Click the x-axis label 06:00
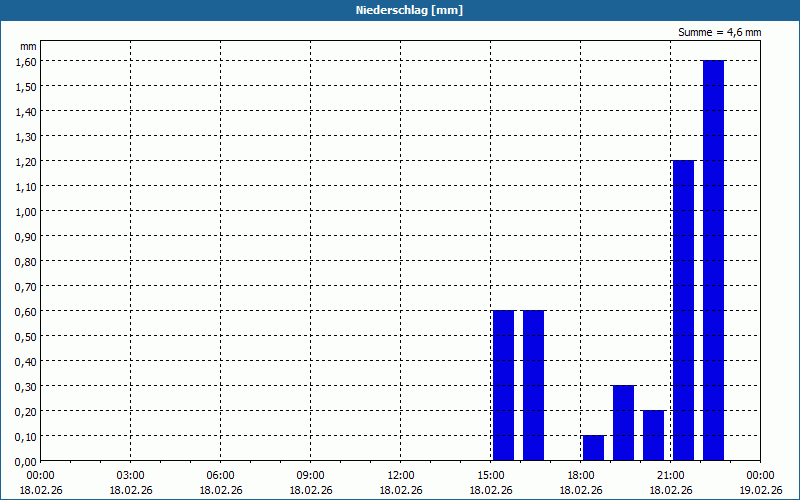This screenshot has width=800, height=500. [220, 476]
